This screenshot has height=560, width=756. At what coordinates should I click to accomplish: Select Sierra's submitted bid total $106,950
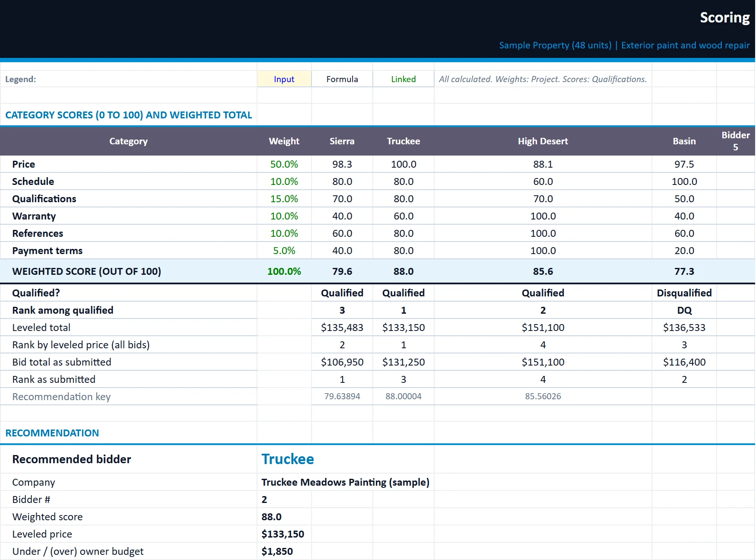click(x=342, y=362)
